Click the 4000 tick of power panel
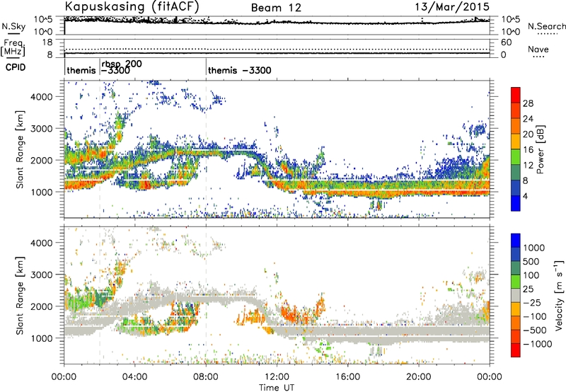The image size is (566, 392). [x=42, y=97]
